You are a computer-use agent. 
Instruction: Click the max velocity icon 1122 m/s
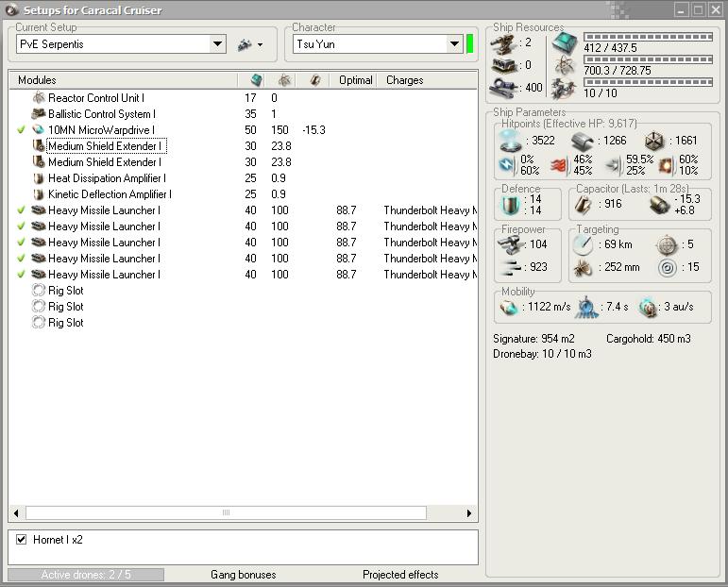tap(509, 307)
